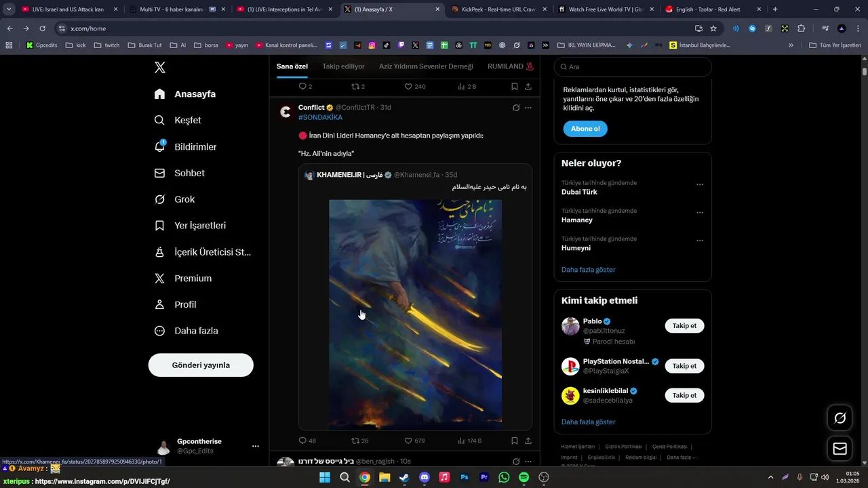Open the Hamaney trending topic
868x488 pixels.
[577, 220]
